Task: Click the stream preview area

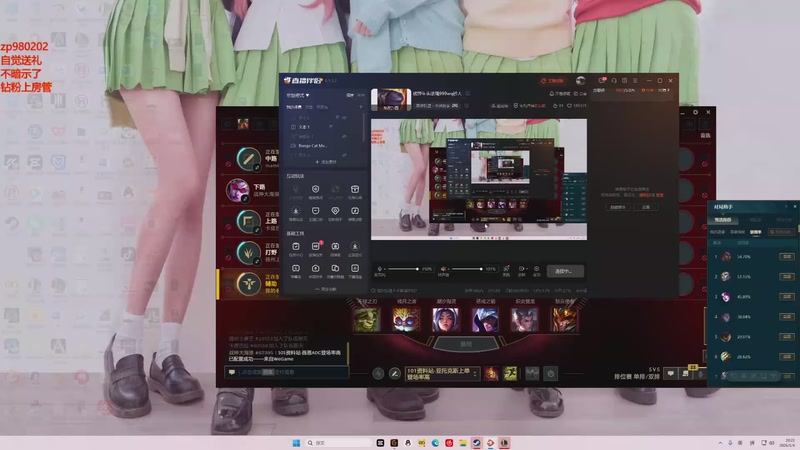Action: coord(479,179)
